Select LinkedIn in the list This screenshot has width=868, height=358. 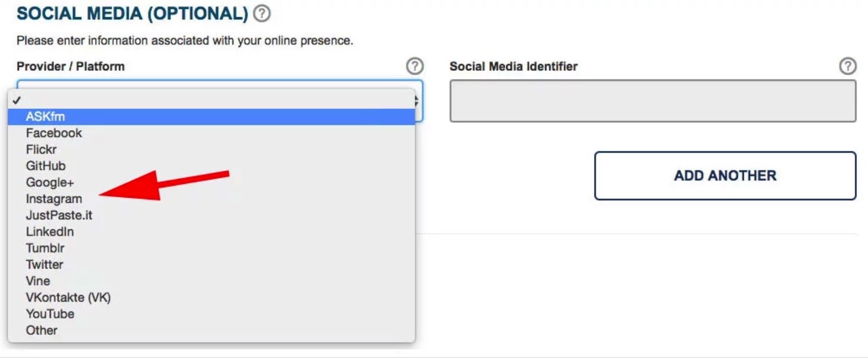pos(50,231)
